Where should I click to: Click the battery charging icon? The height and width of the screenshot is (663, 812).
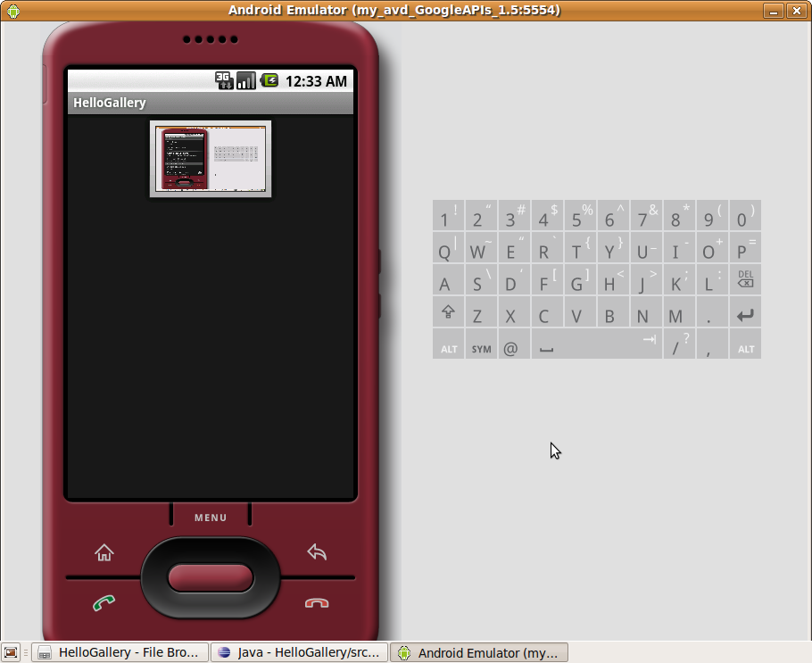(x=269, y=80)
